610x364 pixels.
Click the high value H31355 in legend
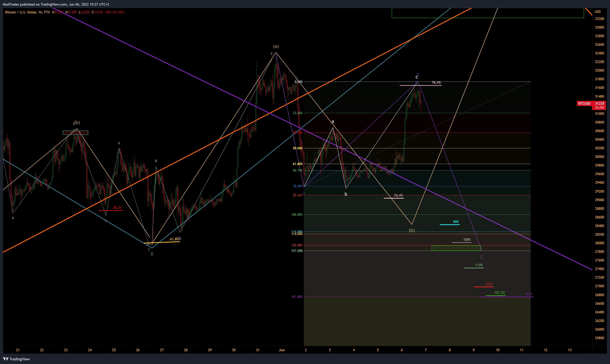pos(71,12)
